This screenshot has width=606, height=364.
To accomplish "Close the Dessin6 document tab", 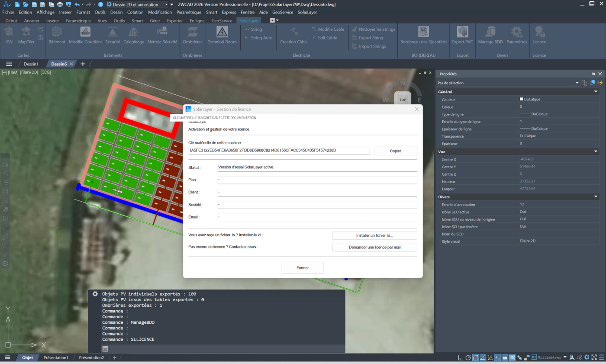I will tap(72, 64).
